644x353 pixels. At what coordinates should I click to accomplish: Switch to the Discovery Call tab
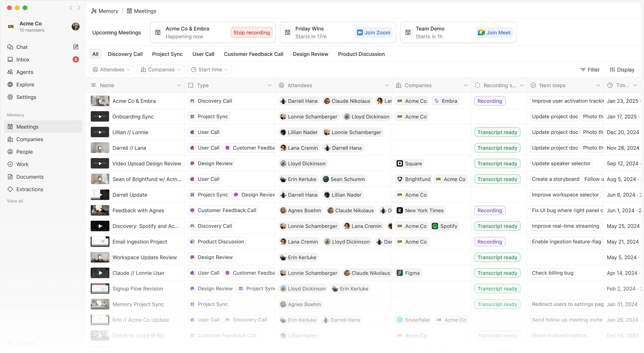(x=125, y=54)
